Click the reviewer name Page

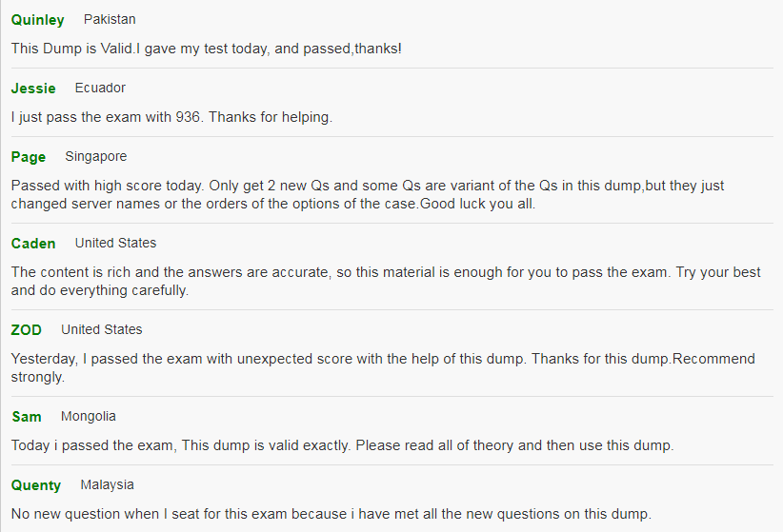click(x=28, y=157)
